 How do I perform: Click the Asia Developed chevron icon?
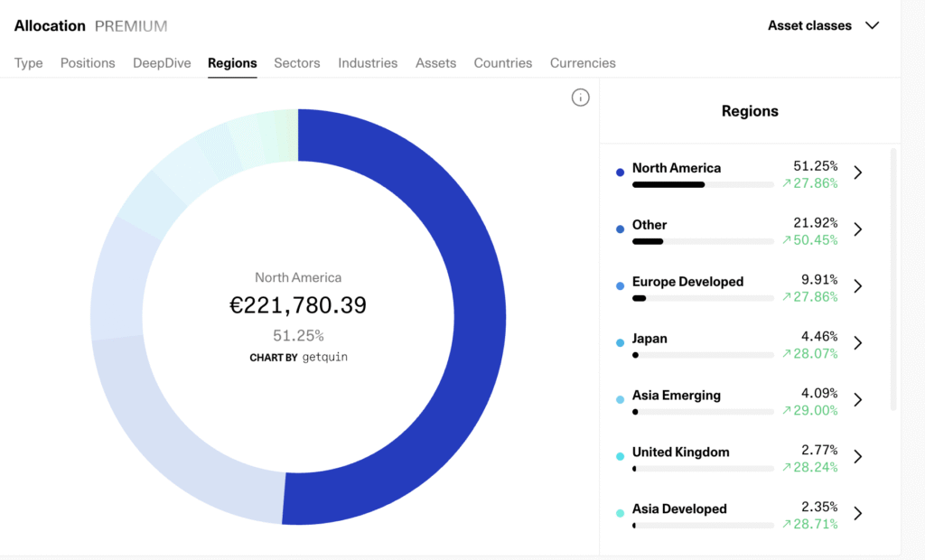(858, 514)
